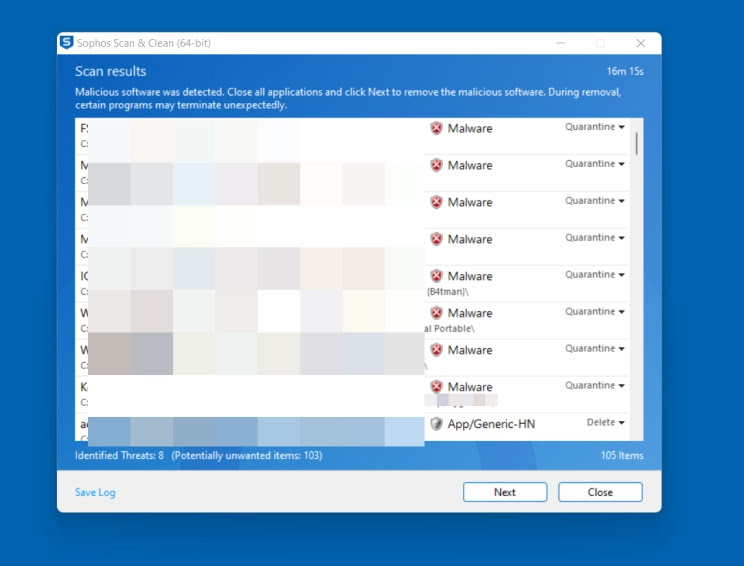Image resolution: width=744 pixels, height=566 pixels.
Task: Open Quarantine dropdown for the {B4tman}\ row
Action: tap(595, 275)
